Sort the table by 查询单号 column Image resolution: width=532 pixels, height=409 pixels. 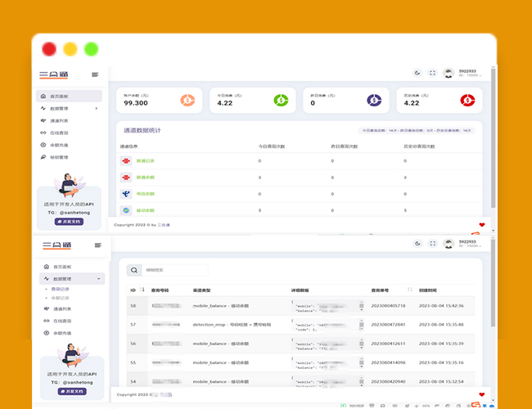[383, 290]
